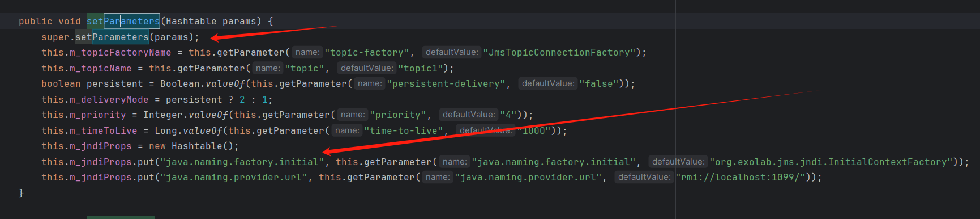Click the 'public' keyword

pos(35,21)
